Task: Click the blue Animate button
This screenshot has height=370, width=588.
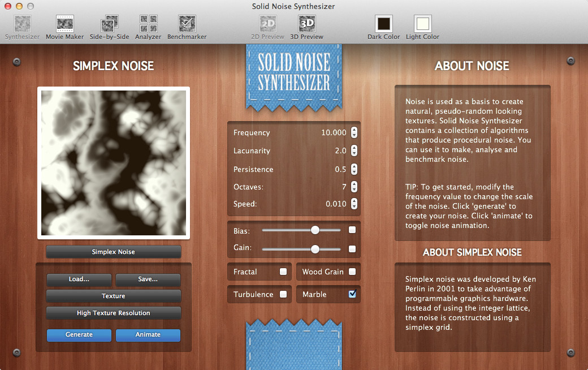Action: pos(148,335)
